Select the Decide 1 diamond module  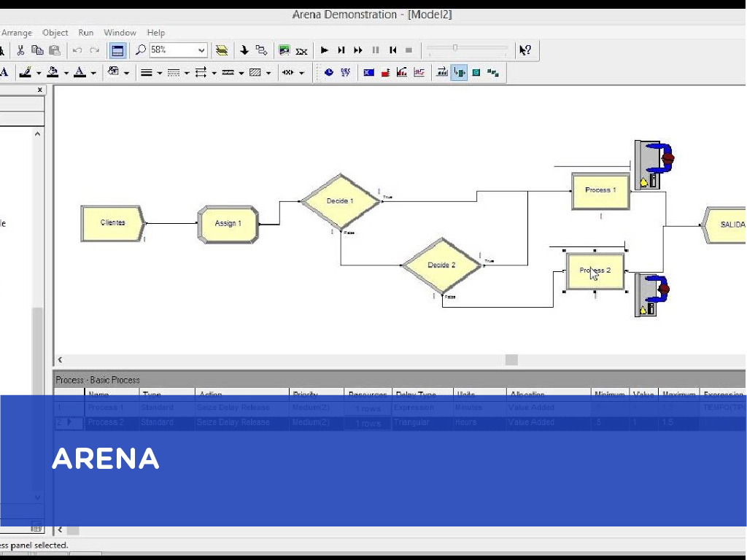tap(340, 201)
